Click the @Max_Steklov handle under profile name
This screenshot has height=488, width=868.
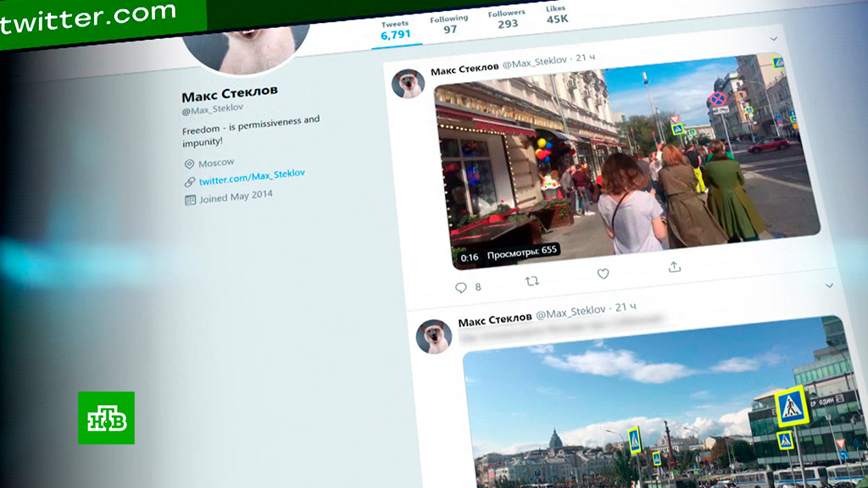(x=213, y=109)
